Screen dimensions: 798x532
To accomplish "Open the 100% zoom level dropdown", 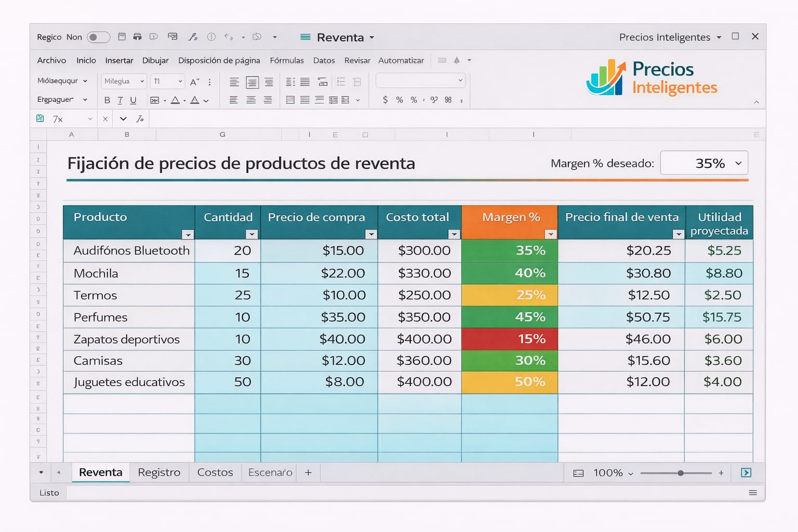I will 631,473.
